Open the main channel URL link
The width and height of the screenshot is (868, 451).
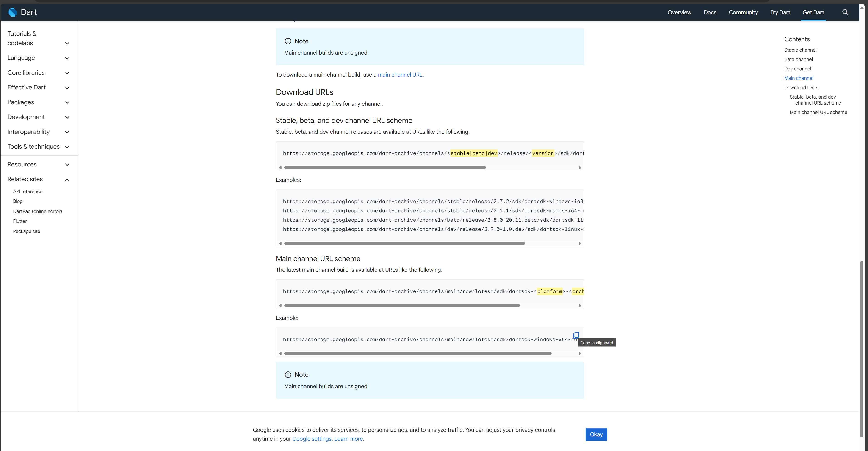coord(400,75)
